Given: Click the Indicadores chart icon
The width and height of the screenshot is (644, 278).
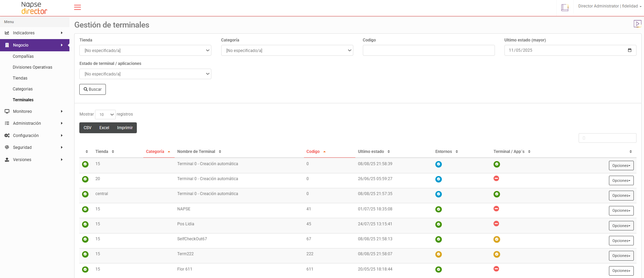Looking at the screenshot, I should pos(7,33).
